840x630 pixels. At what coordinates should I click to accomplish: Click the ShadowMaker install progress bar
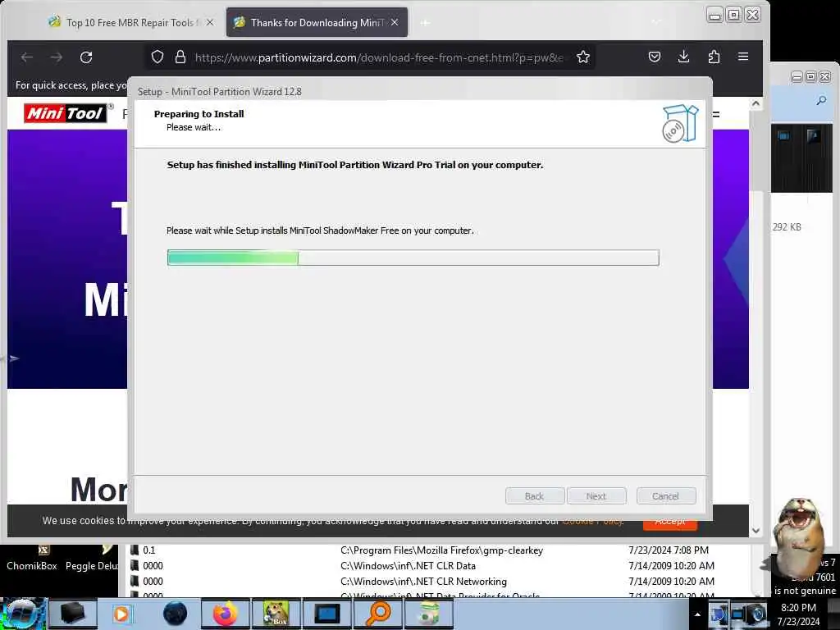413,258
